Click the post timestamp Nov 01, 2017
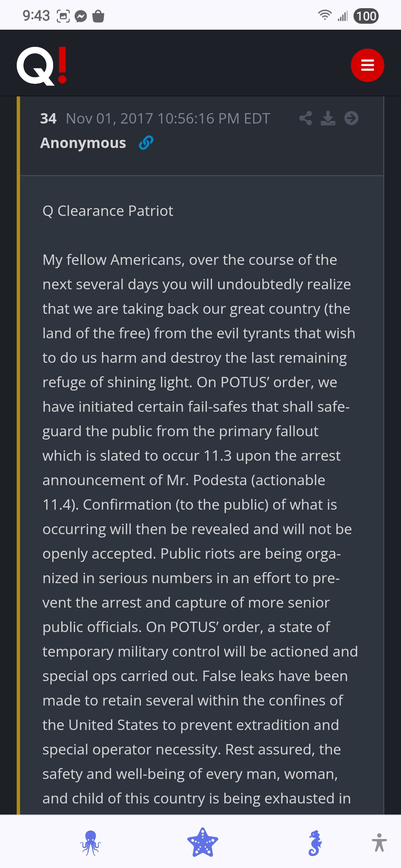The width and height of the screenshot is (401, 868). click(168, 119)
